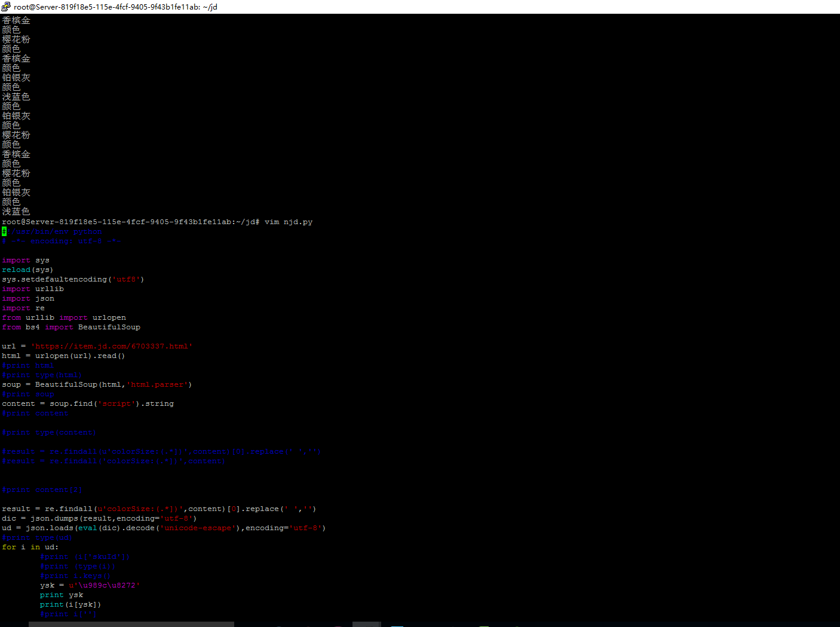
Task: Click 'from urllib import urlopen' line
Action: [x=64, y=318]
